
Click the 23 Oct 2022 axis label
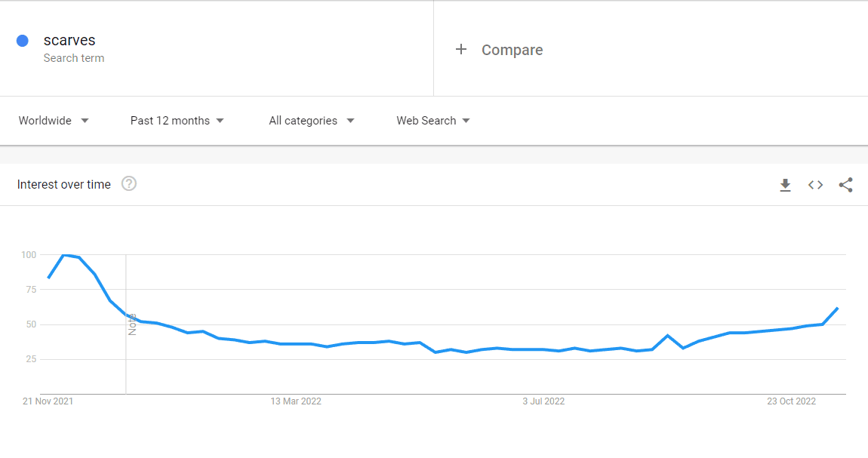(792, 401)
